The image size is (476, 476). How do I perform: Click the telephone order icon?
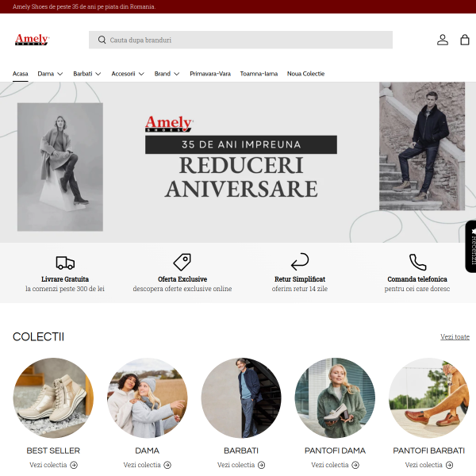tap(417, 262)
